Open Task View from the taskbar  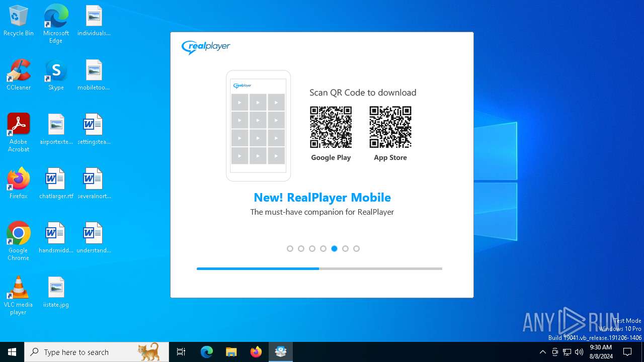coord(181,352)
